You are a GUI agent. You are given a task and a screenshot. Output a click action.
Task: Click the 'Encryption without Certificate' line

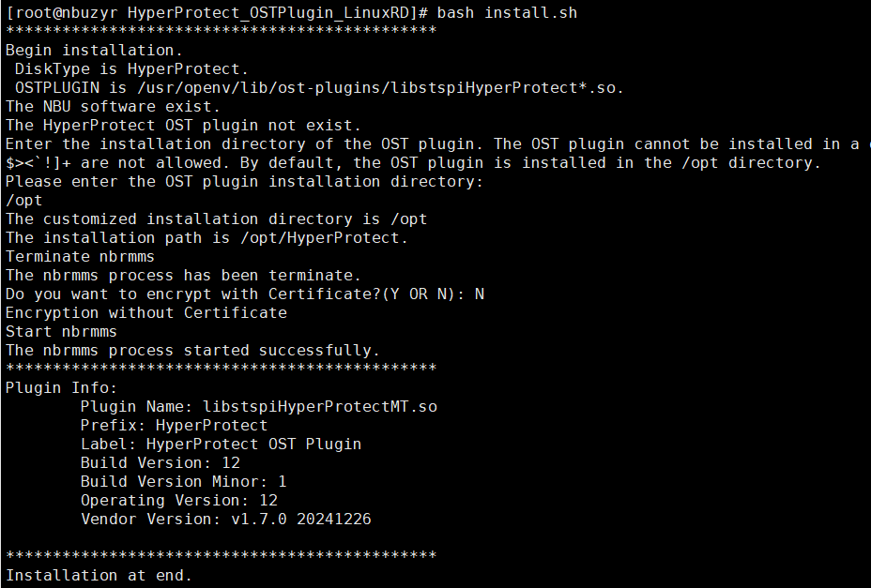[x=146, y=312]
